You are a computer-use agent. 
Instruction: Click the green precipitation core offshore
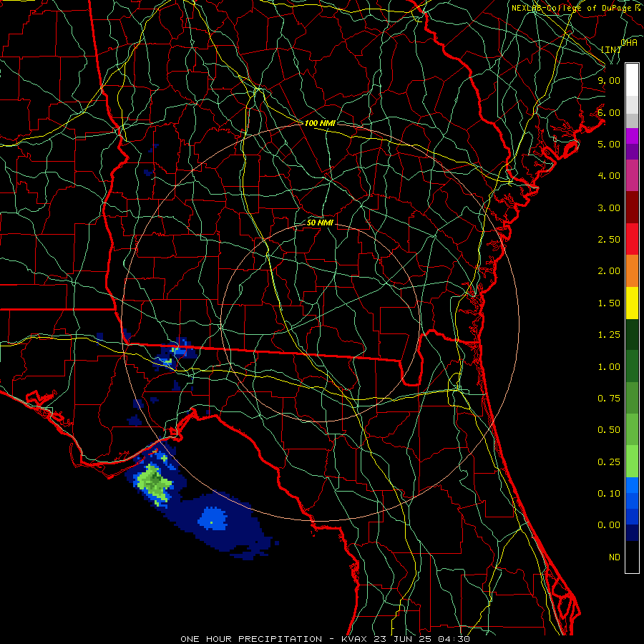[x=155, y=483]
